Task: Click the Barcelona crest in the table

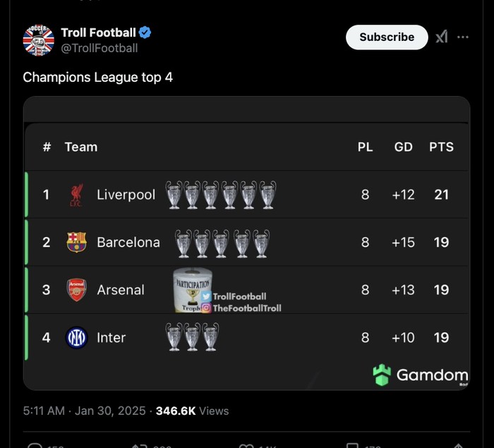Action: pyautogui.click(x=76, y=242)
